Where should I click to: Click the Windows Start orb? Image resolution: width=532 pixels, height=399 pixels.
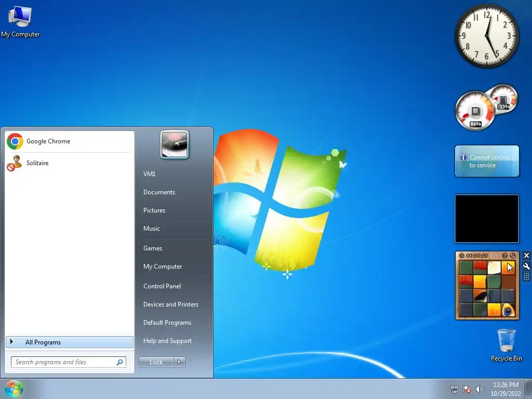pyautogui.click(x=14, y=389)
